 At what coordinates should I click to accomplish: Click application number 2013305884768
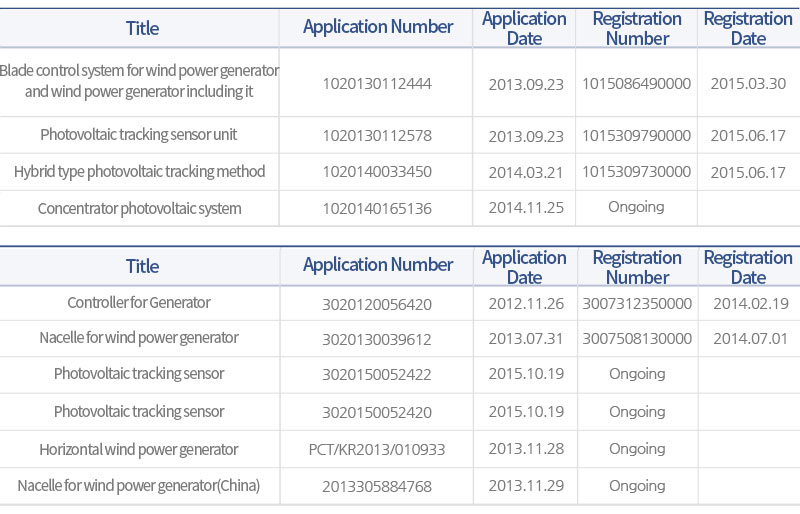coord(377,487)
